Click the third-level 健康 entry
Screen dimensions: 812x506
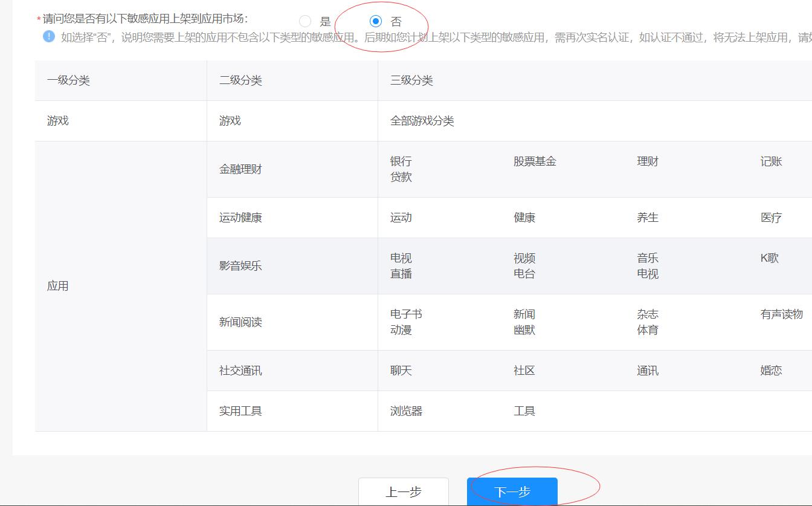point(524,218)
